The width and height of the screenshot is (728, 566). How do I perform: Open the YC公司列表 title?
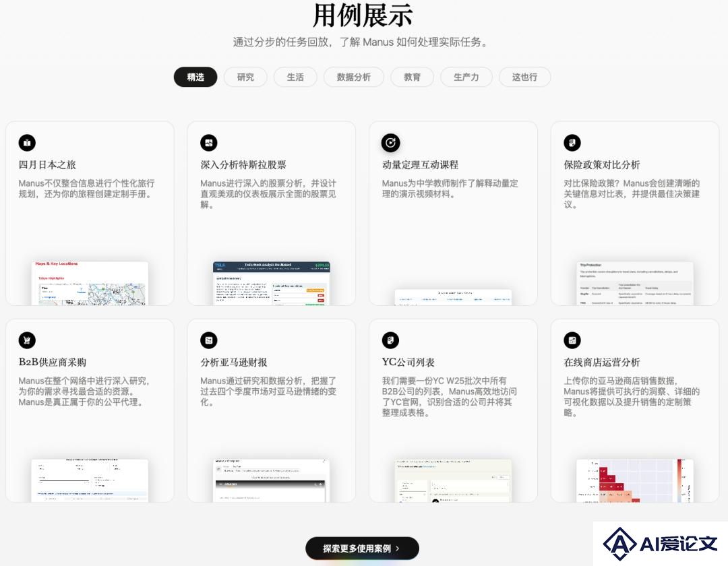pyautogui.click(x=408, y=362)
